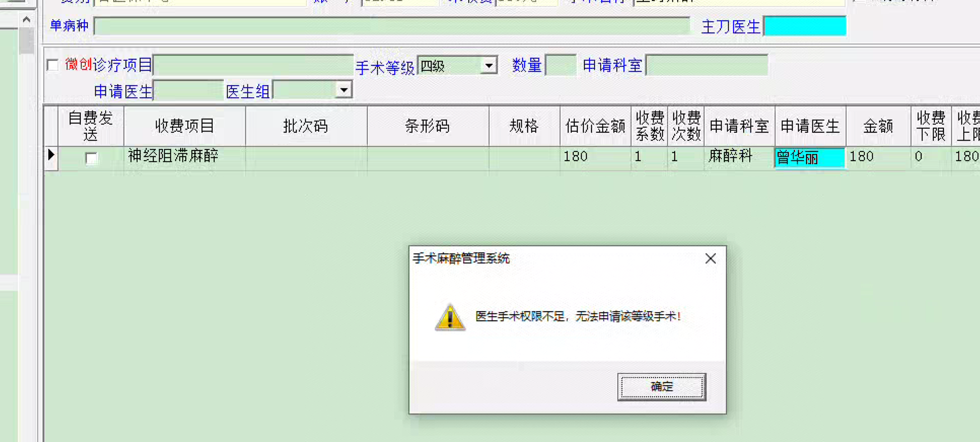Viewport: 980px width, 442px height.
Task: Click the 收费项目 column header
Action: (184, 126)
